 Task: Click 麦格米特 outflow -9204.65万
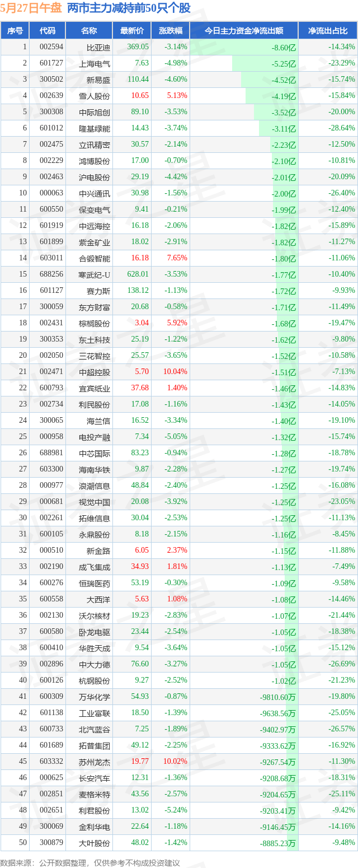tap(278, 794)
